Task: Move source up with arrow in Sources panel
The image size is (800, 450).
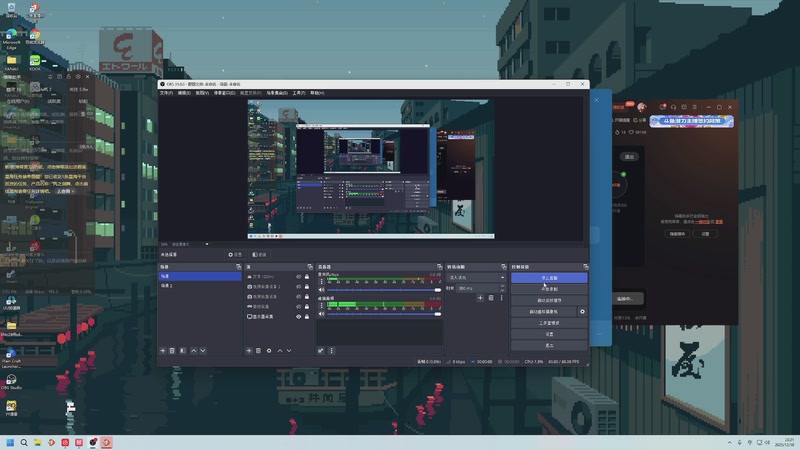Action: click(x=280, y=351)
